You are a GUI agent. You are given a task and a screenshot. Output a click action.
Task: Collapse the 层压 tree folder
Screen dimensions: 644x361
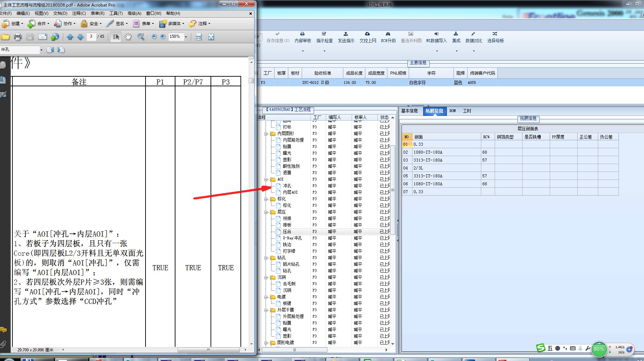[266, 212]
